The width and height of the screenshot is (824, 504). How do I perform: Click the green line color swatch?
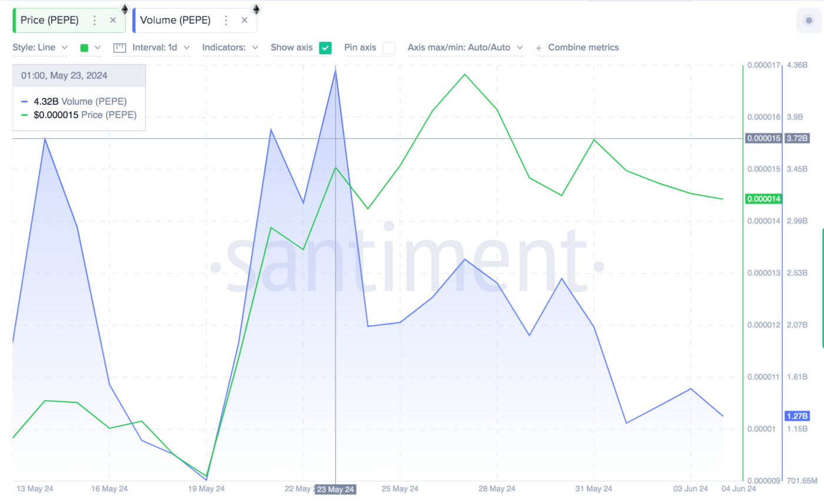coord(84,48)
